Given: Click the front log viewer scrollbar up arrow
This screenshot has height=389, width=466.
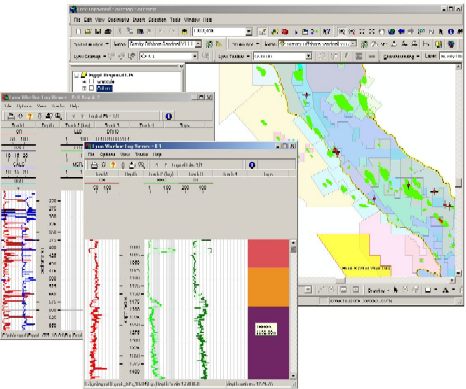Looking at the screenshot, I should [293, 242].
